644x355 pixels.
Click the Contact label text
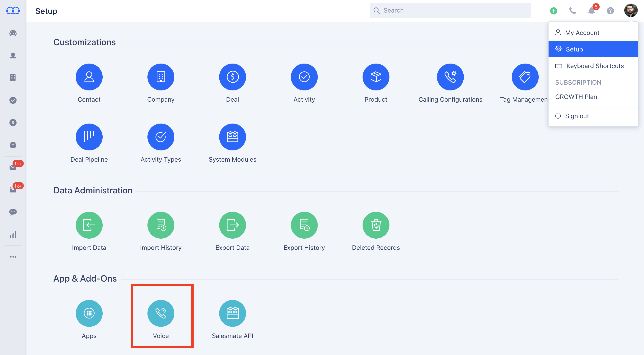click(x=89, y=99)
